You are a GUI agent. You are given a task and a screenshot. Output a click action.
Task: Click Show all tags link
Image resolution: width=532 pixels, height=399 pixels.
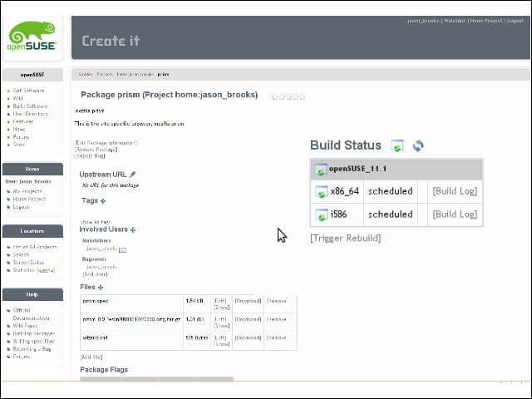96,222
